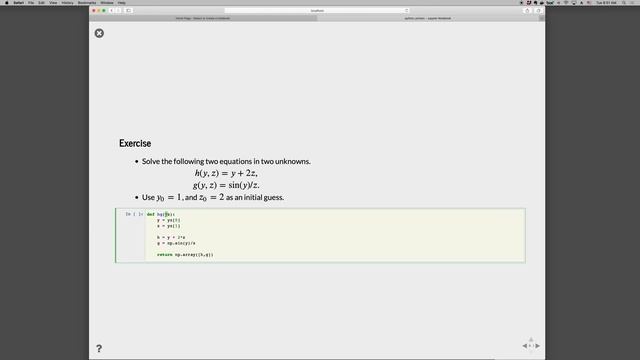Open the Bookmarks menu
The image size is (640, 360).
(87, 2)
